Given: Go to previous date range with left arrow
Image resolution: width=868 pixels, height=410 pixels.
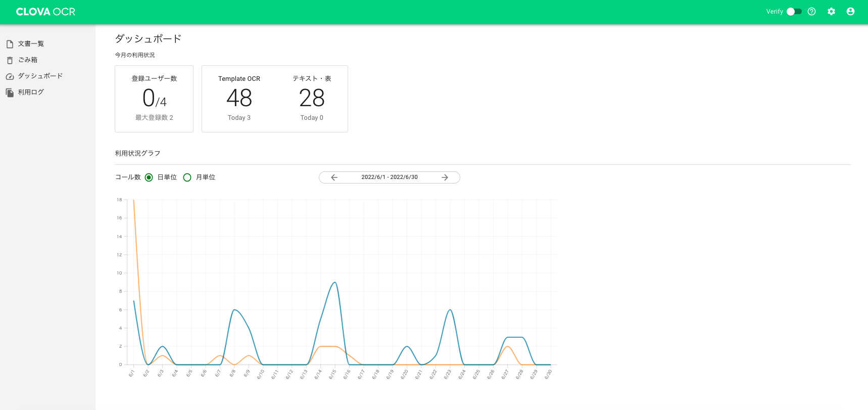Looking at the screenshot, I should coord(334,177).
